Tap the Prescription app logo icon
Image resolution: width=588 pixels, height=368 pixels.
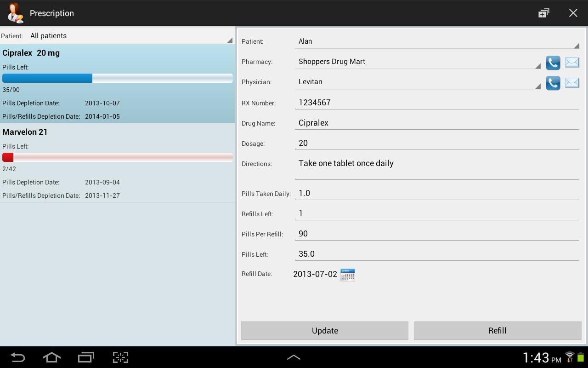15,13
